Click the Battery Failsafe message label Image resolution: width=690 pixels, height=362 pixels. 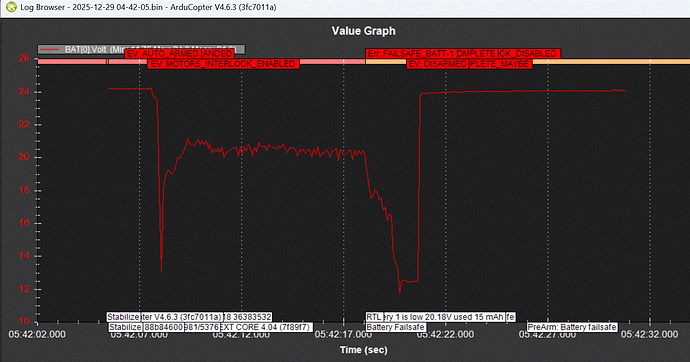(396, 327)
